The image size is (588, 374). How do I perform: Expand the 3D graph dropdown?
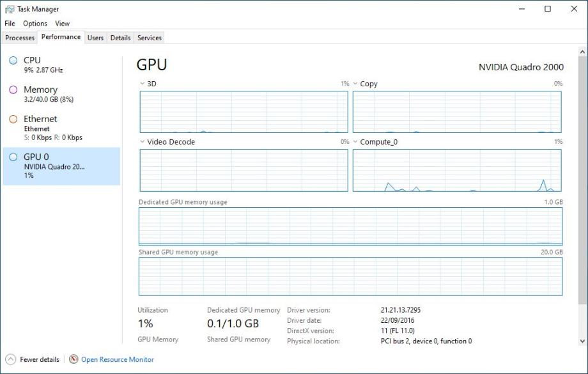[143, 84]
